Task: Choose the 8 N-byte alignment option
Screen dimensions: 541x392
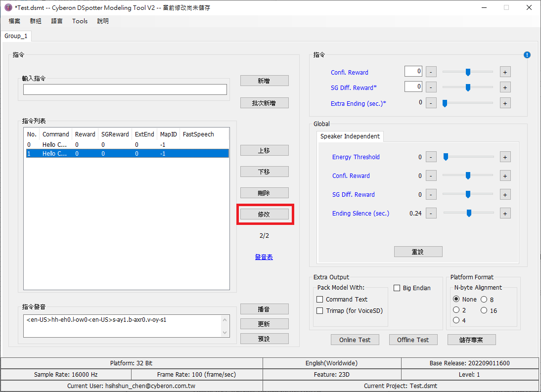Action: pos(484,300)
